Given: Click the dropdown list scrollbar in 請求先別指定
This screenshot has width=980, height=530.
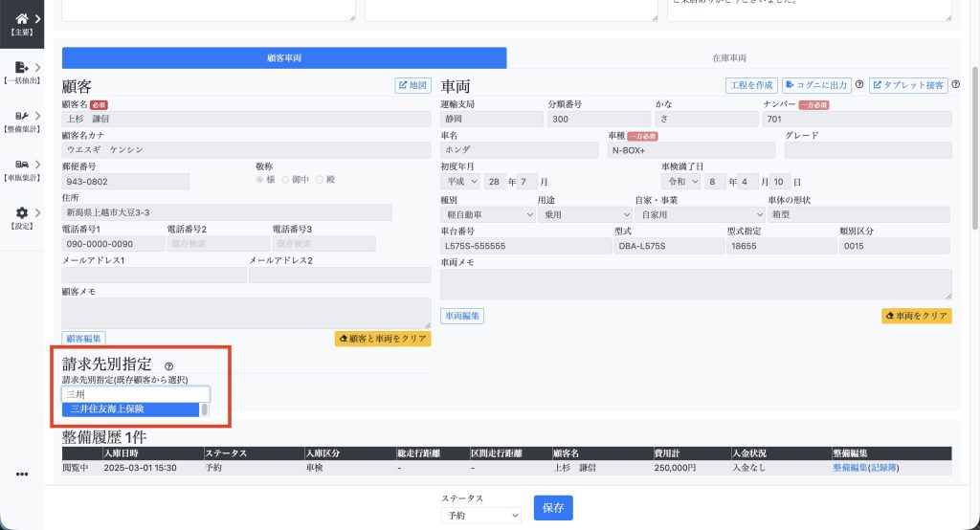Looking at the screenshot, I should click(204, 409).
